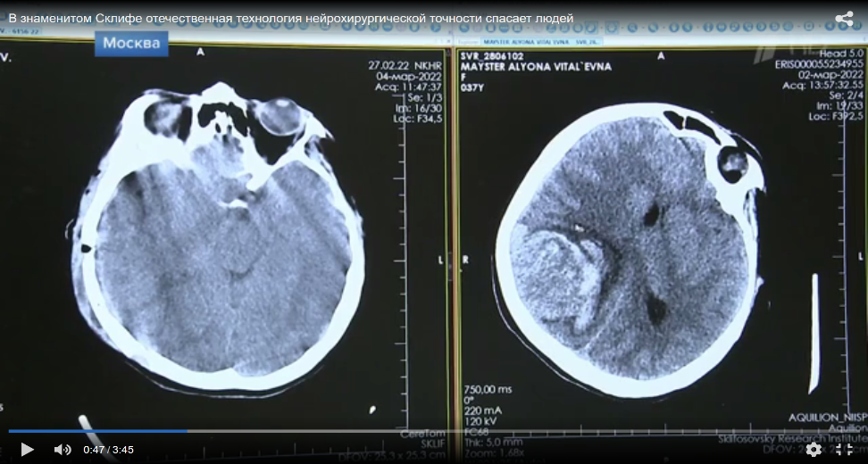Open the share menu icon
This screenshot has height=464, width=868.
(844, 19)
